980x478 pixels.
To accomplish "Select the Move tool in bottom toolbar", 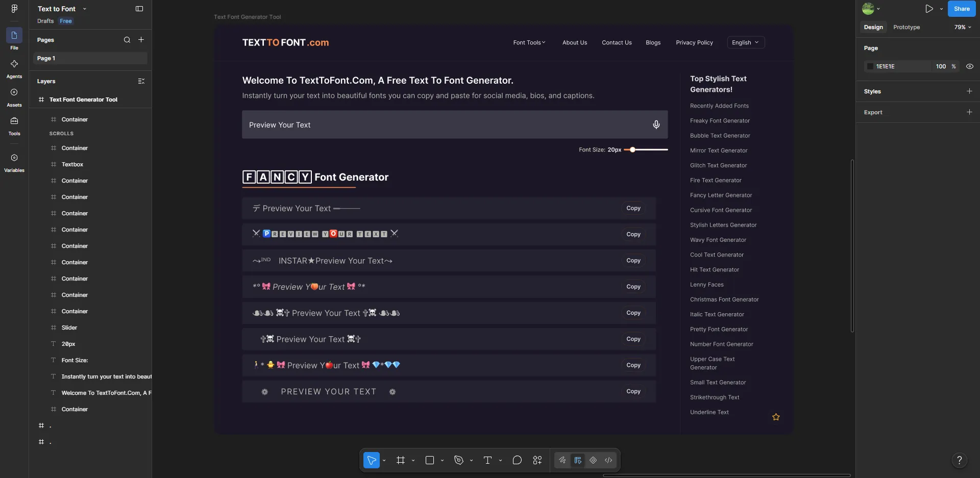I will tap(372, 460).
